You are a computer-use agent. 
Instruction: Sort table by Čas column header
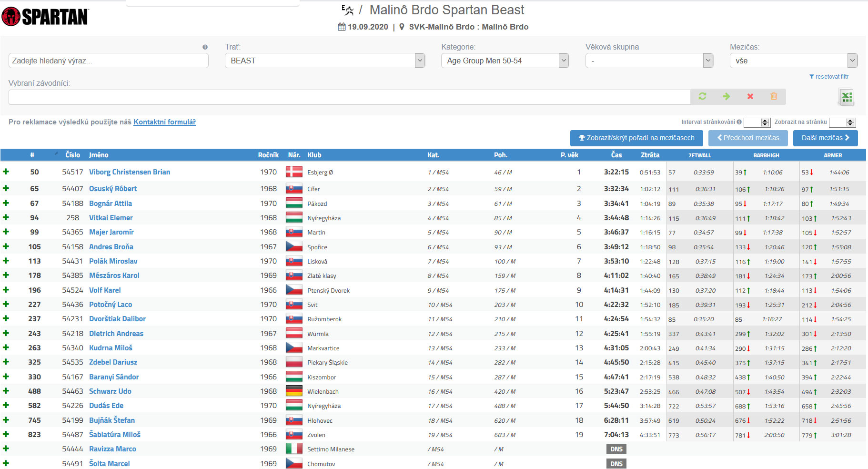616,155
